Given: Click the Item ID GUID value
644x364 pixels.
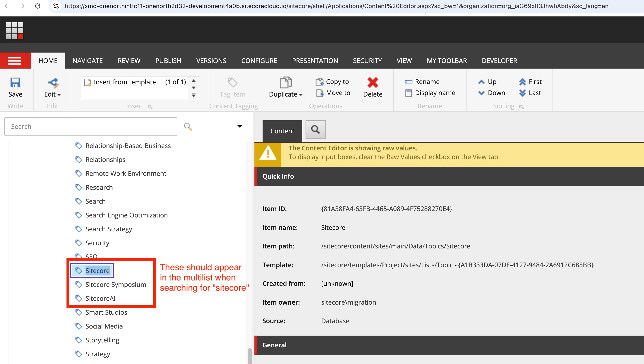Looking at the screenshot, I should (x=387, y=209).
